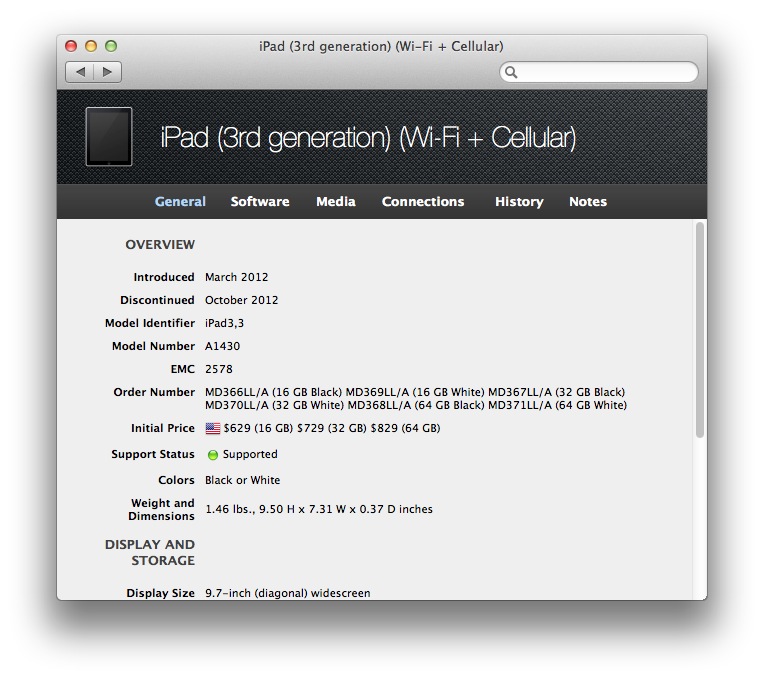The height and width of the screenshot is (679, 764).
Task: Focus the search input field
Action: [x=599, y=72]
